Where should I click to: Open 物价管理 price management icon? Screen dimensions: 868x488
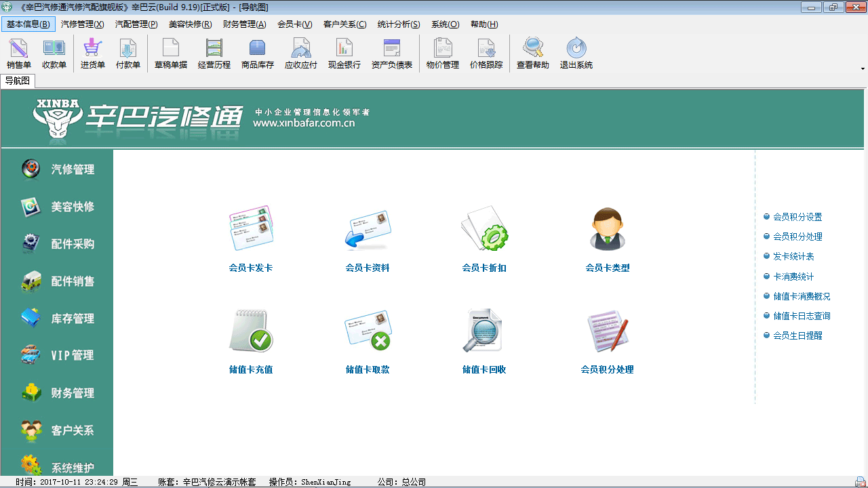pos(443,54)
